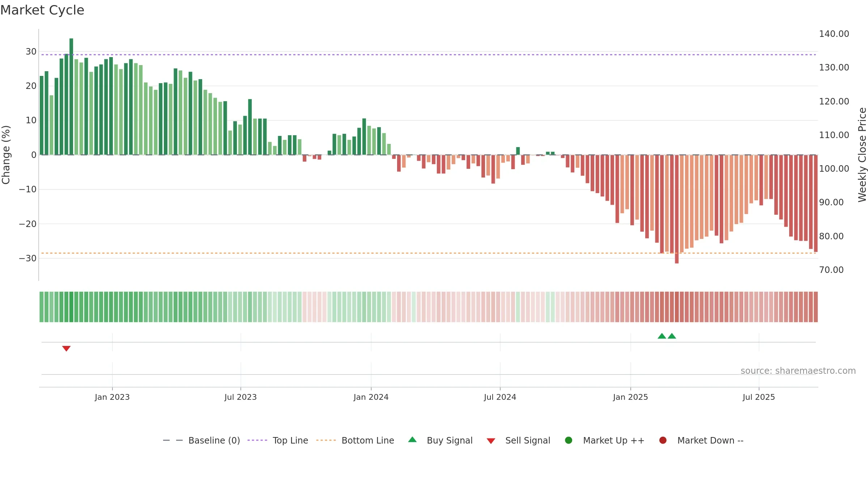The width and height of the screenshot is (868, 488).
Task: Click the second green Buy Signal triangle
Action: coord(672,336)
